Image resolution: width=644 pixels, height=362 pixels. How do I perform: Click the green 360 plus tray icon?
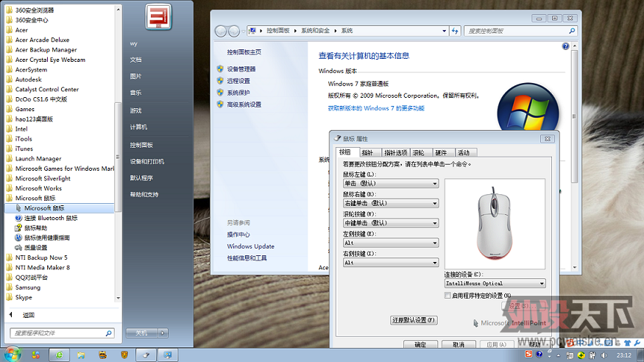pos(581,355)
